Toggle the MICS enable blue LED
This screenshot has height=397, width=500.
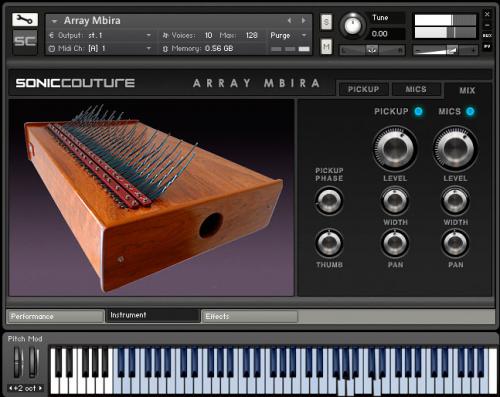pyautogui.click(x=470, y=111)
